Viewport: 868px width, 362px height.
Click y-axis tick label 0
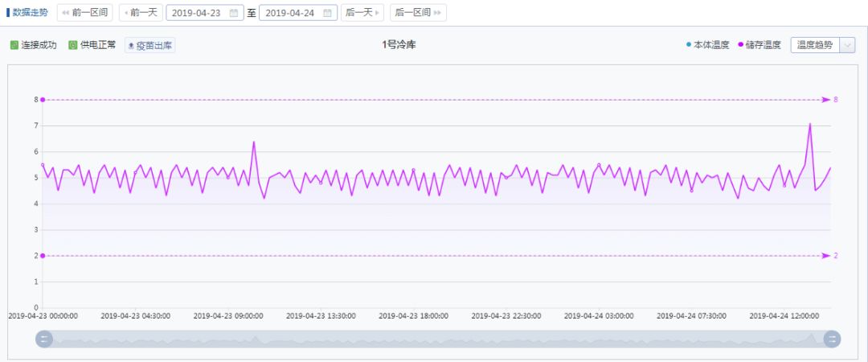pos(36,307)
